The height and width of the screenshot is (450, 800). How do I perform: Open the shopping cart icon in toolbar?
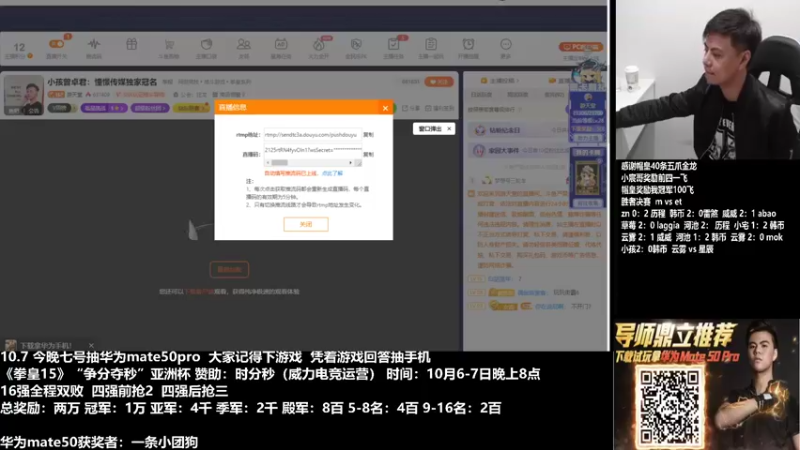169,44
